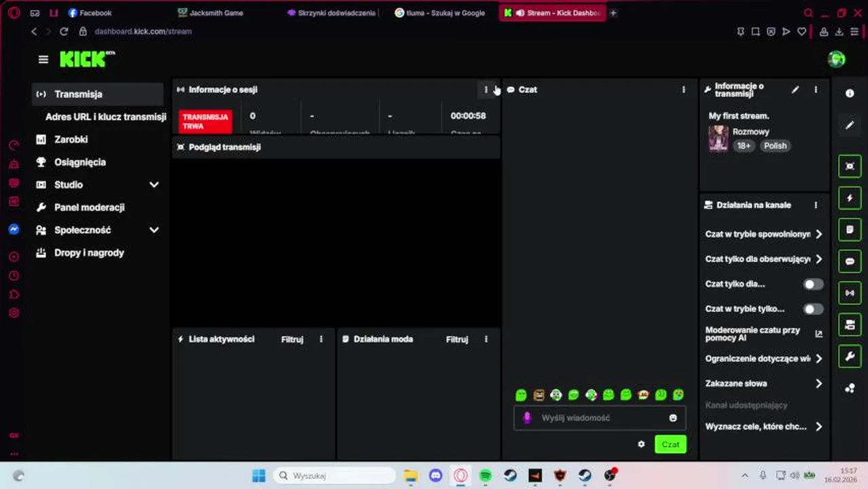Insert the first green Kick emote
This screenshot has width=868, height=489.
[x=521, y=395]
